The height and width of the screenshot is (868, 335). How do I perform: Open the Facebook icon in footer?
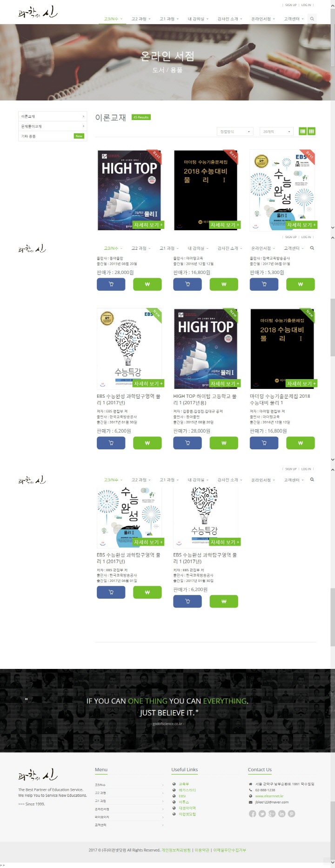pos(252,814)
